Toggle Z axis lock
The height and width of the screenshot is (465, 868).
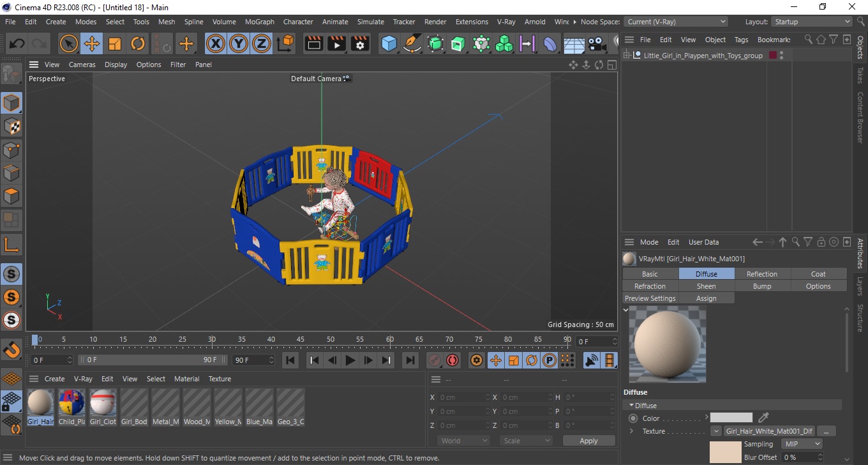click(x=262, y=44)
